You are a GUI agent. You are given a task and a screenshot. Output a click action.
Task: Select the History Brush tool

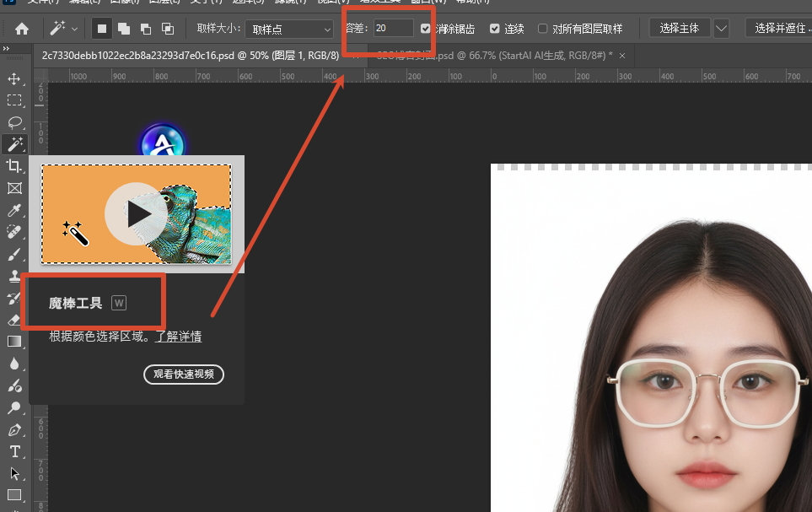click(14, 298)
